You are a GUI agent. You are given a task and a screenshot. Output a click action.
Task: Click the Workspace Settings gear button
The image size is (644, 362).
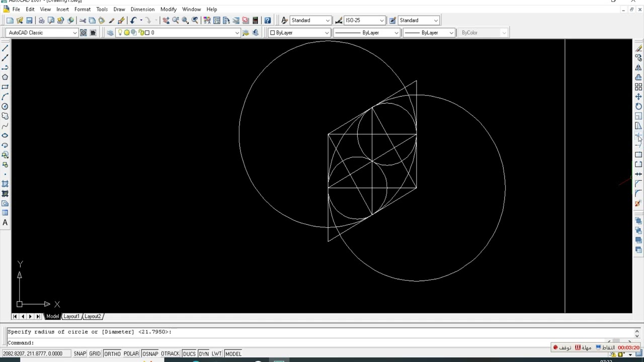tap(84, 33)
